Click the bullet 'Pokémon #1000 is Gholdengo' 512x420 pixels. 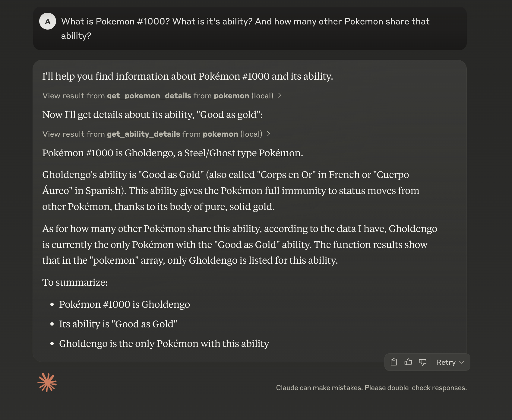click(x=124, y=304)
